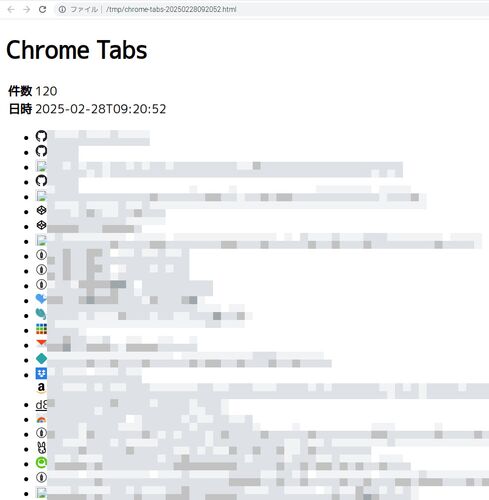Open the rainbow arc favicon link
This screenshot has height=500, width=489.
(x=41, y=420)
